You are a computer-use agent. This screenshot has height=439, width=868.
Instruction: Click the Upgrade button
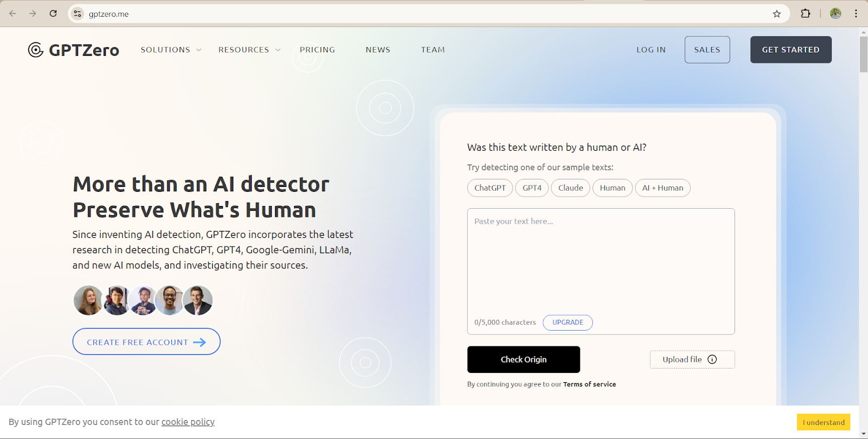pyautogui.click(x=568, y=322)
